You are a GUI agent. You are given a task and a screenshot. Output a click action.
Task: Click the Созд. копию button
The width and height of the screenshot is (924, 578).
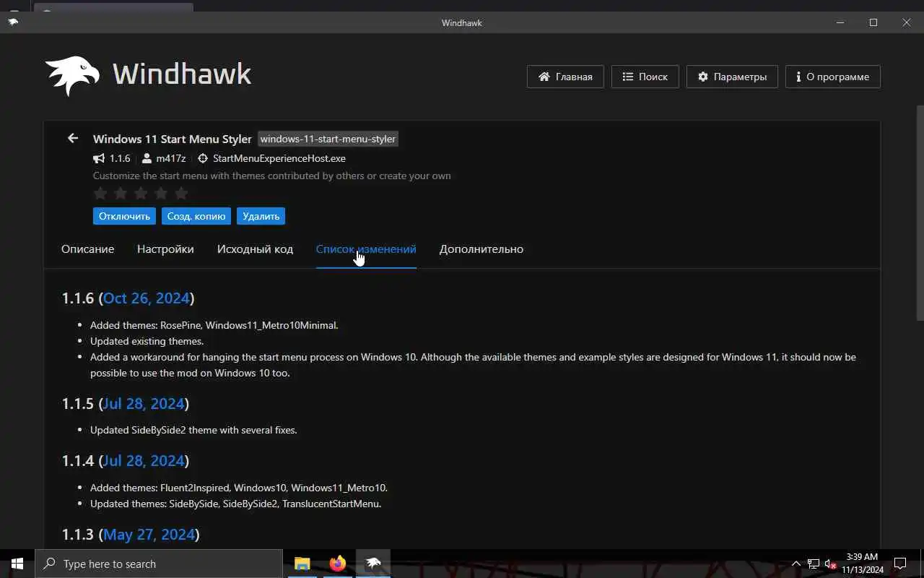tap(196, 216)
